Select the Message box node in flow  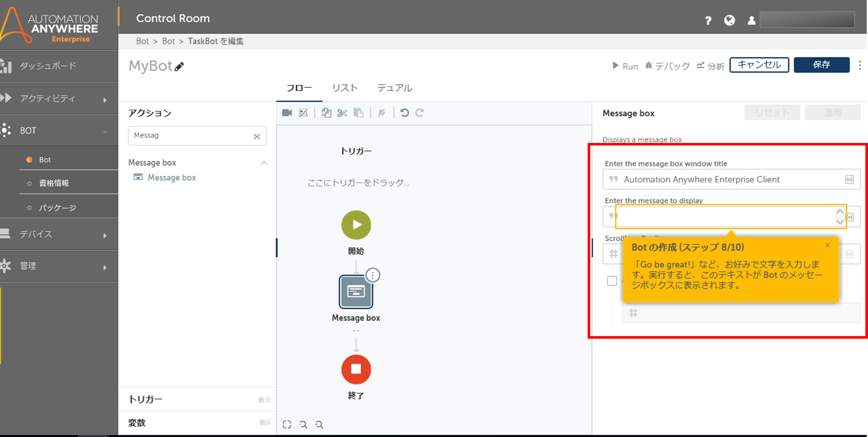pyautogui.click(x=356, y=291)
